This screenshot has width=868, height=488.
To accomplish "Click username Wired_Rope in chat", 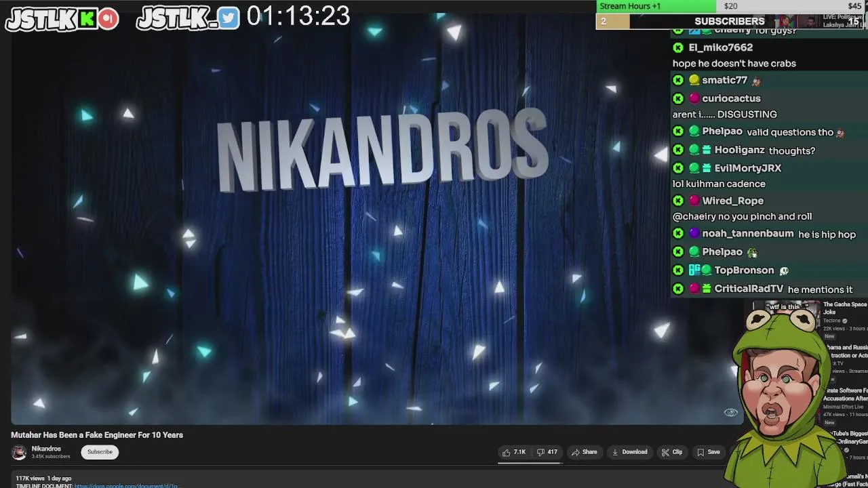I will click(x=732, y=201).
